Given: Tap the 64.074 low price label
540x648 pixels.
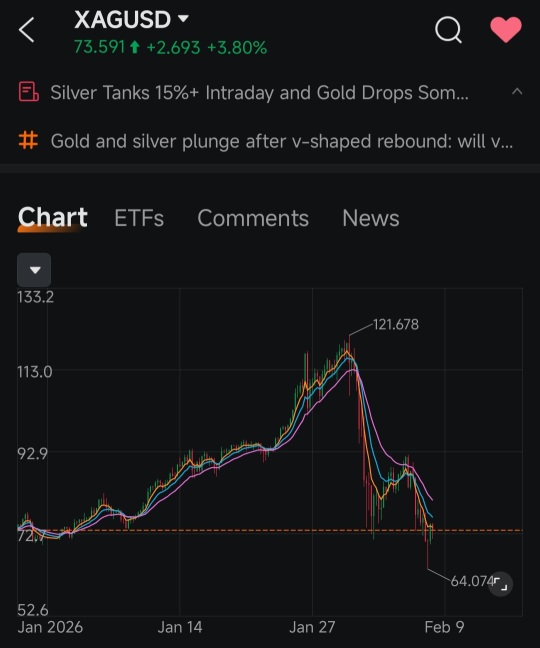Looking at the screenshot, I should 472,581.
